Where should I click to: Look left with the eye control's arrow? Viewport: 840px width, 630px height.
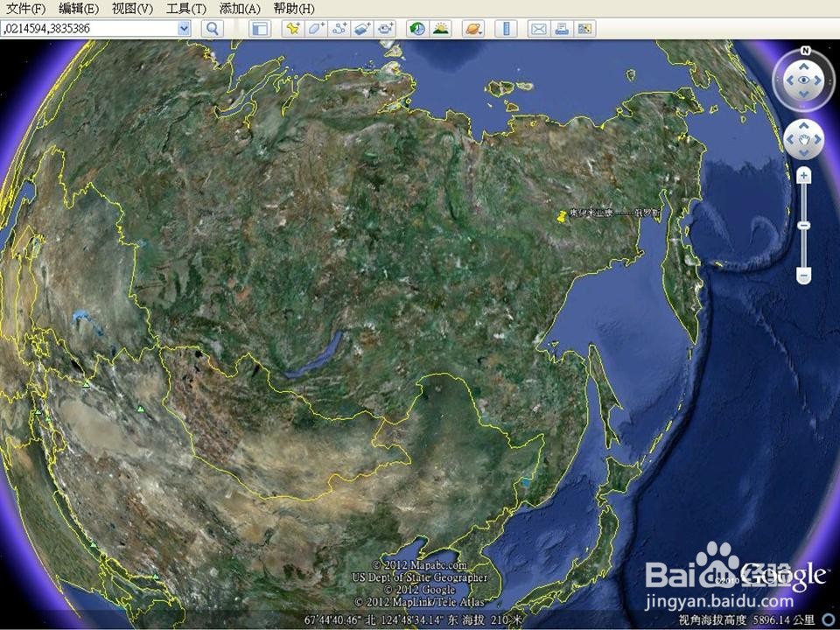tap(789, 80)
